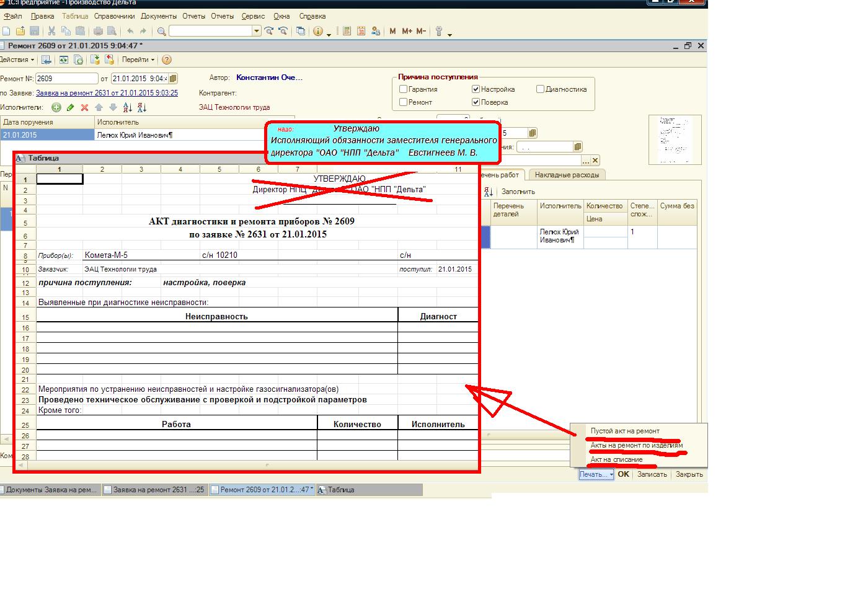This screenshot has width=868, height=615.
Task: Sort executors ascending with the A-Я icon
Action: pos(128,108)
